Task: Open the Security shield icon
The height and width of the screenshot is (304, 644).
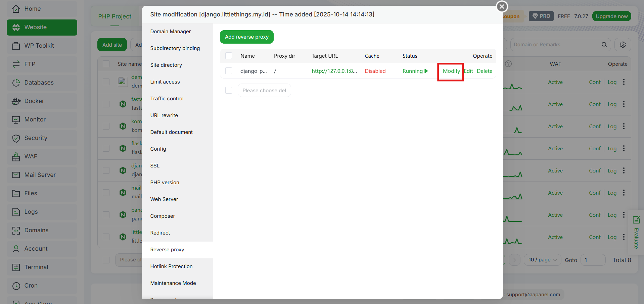Action: 16,138
